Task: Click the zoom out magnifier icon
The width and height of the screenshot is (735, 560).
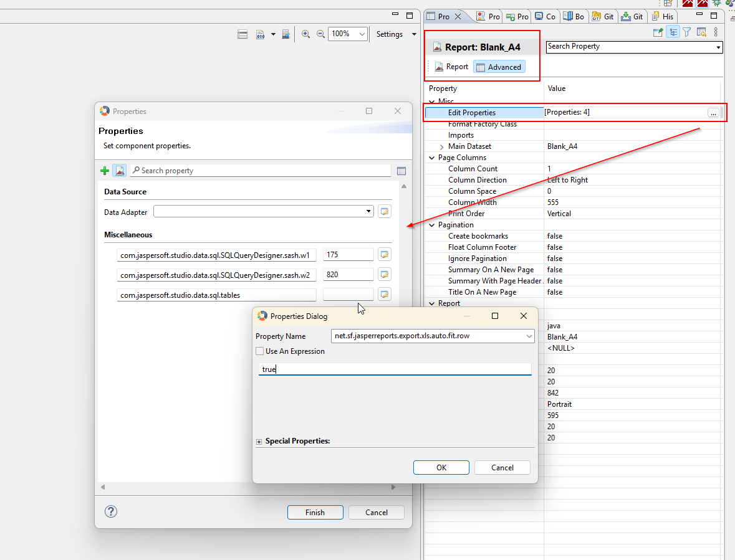Action: (320, 34)
